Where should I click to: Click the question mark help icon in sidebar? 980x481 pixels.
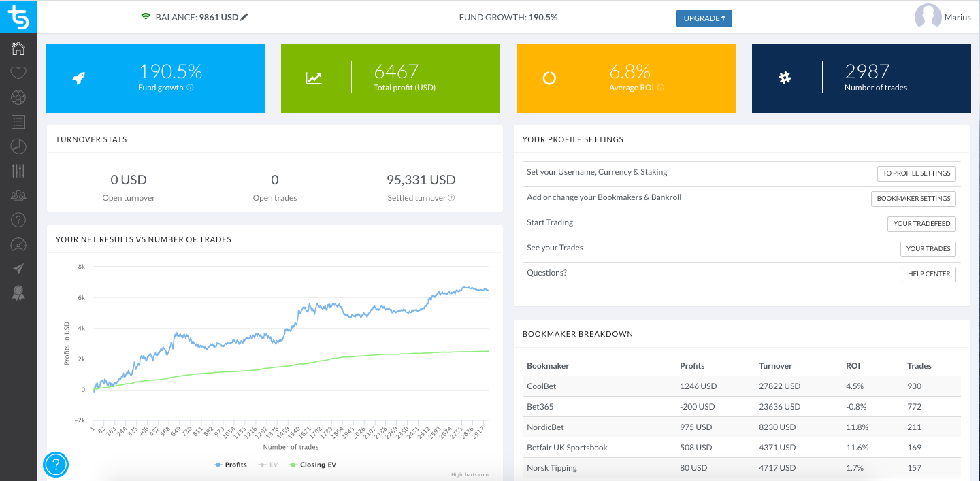(18, 219)
